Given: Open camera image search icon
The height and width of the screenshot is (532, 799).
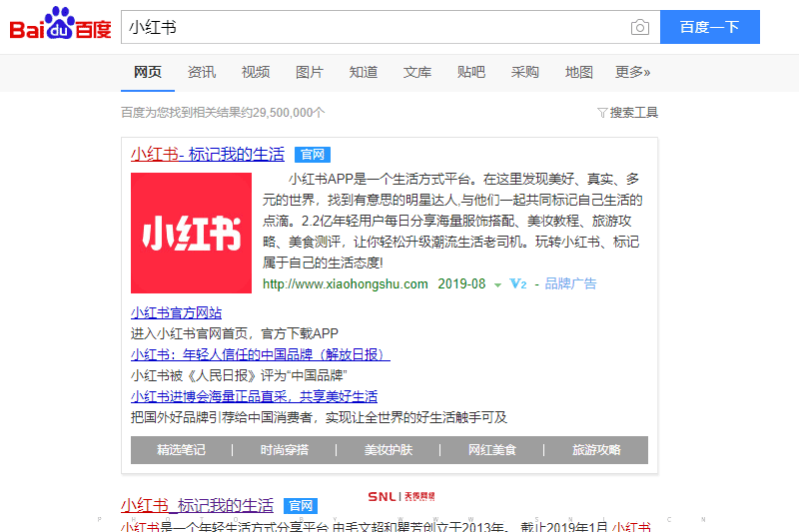Looking at the screenshot, I should tap(640, 27).
